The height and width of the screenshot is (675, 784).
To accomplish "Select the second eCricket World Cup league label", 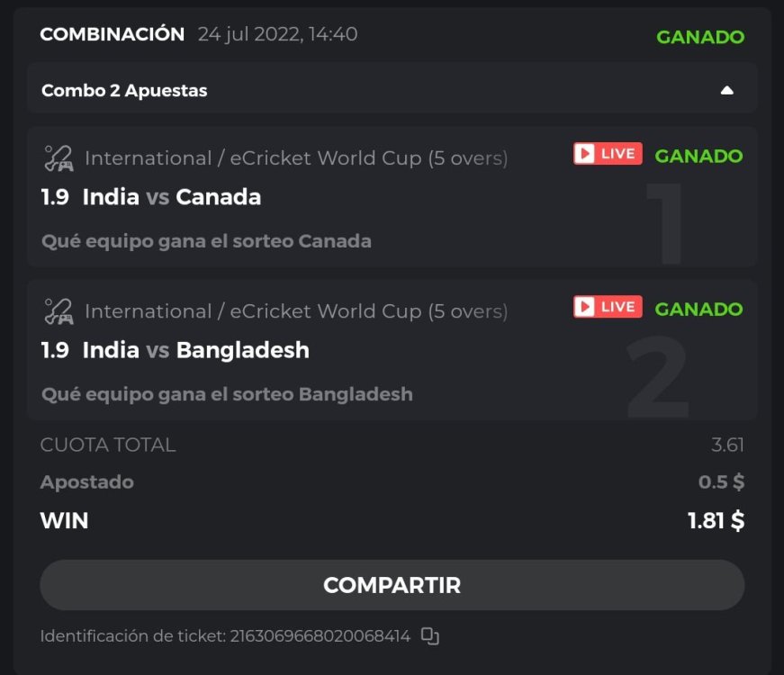I will pos(296,311).
